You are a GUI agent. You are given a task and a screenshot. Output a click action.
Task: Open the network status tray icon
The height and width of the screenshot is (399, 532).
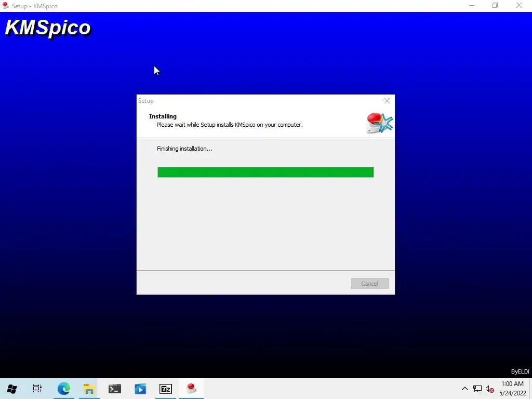(x=477, y=389)
